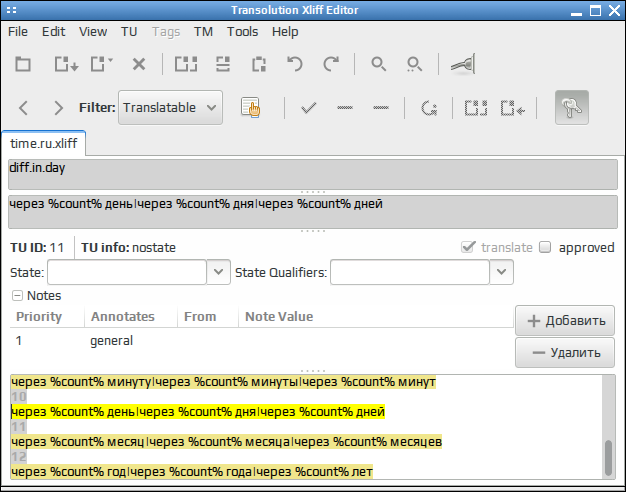The width and height of the screenshot is (626, 492).
Task: Open the find-and-replace magnifier with dots
Action: (x=414, y=64)
